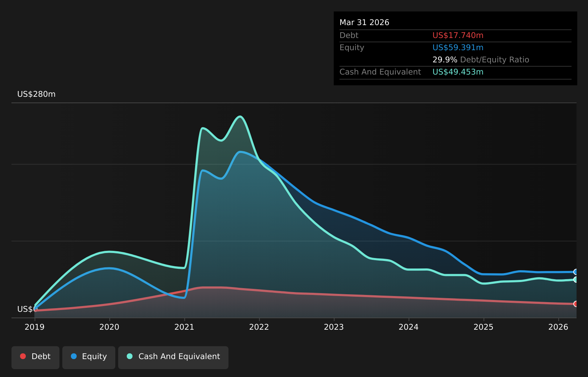Toggle the Cash And Equivalent legend button

(173, 357)
